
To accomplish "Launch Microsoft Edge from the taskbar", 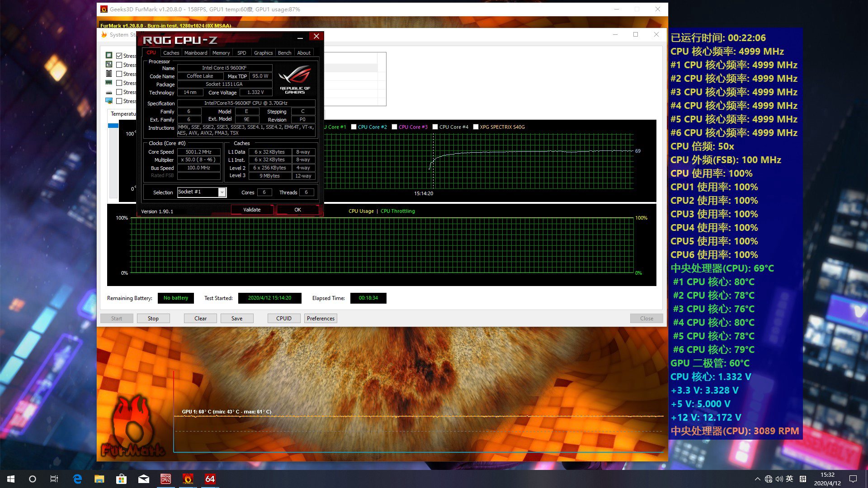I will coord(77,479).
